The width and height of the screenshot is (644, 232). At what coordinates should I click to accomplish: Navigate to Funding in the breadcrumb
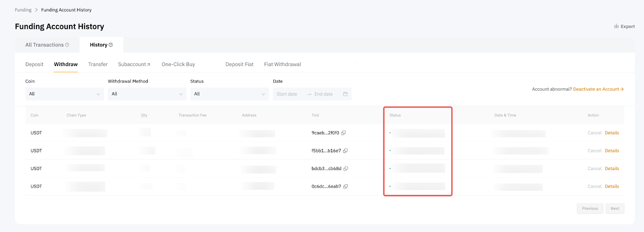23,10
